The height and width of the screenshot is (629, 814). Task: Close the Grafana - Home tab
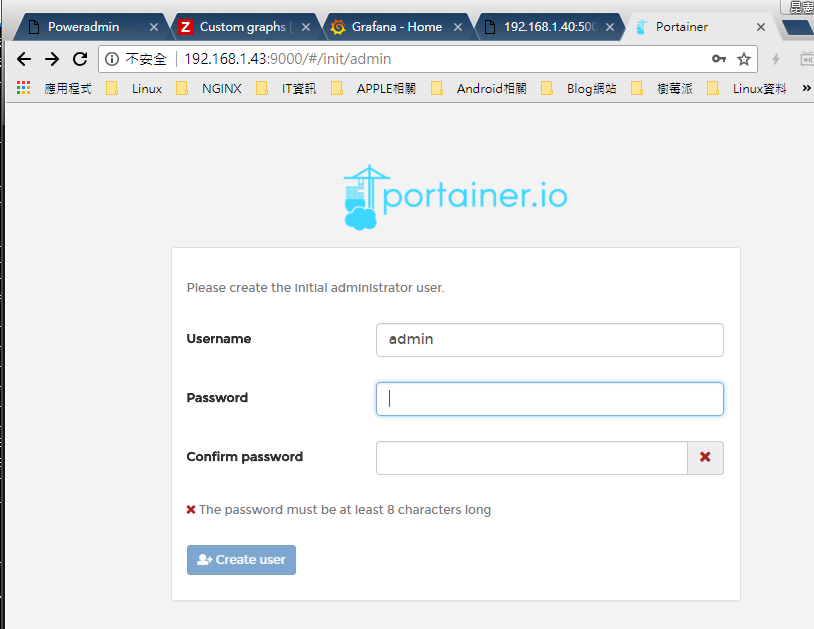(458, 27)
